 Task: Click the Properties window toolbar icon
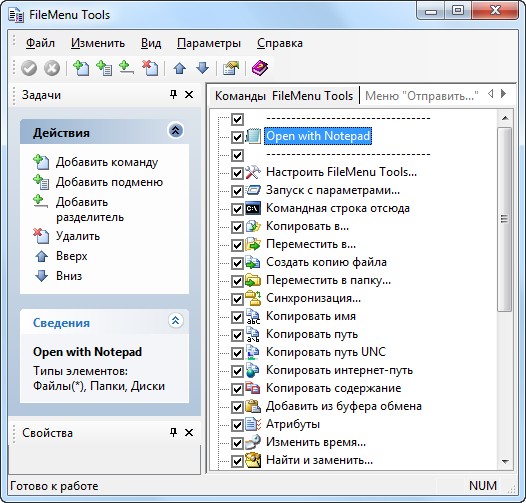point(231,68)
